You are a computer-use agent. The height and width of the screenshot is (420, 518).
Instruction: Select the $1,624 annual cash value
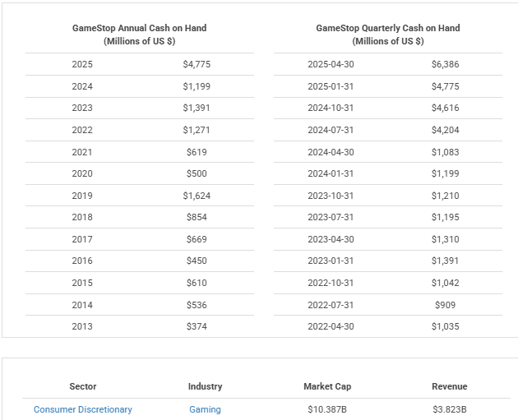[197, 196]
